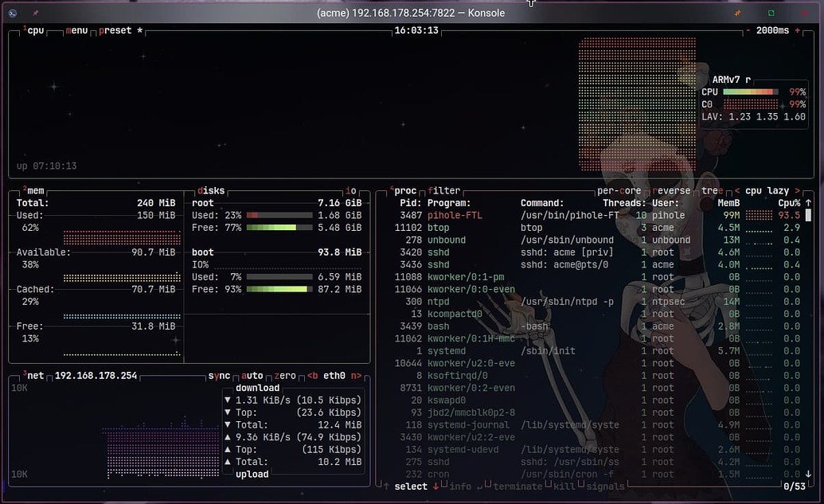Switch the disks panel to io mode

[x=353, y=190]
